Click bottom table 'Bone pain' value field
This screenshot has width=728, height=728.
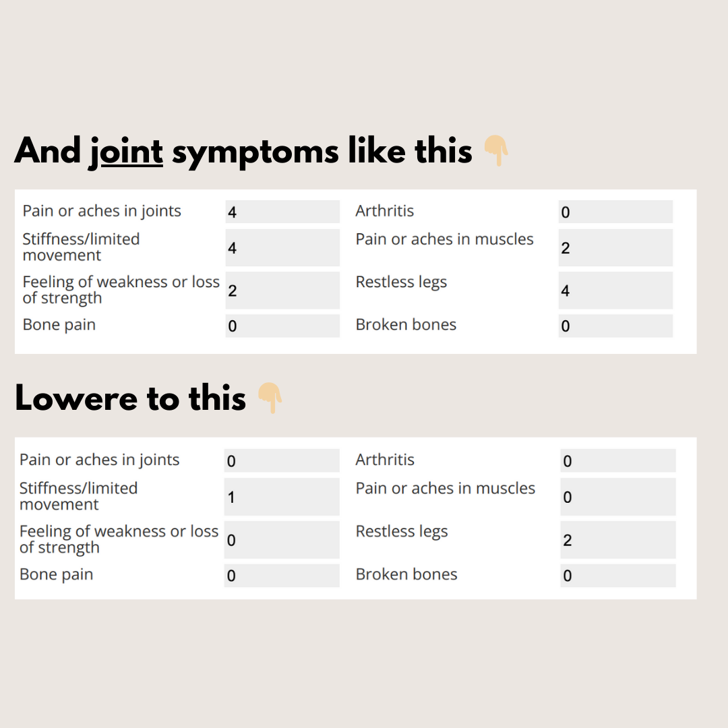coord(281,575)
